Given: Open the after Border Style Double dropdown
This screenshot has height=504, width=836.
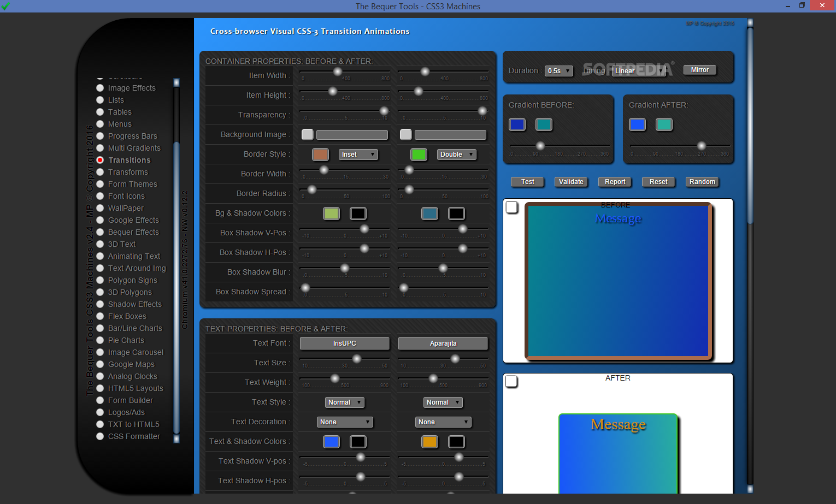Looking at the screenshot, I should [456, 155].
